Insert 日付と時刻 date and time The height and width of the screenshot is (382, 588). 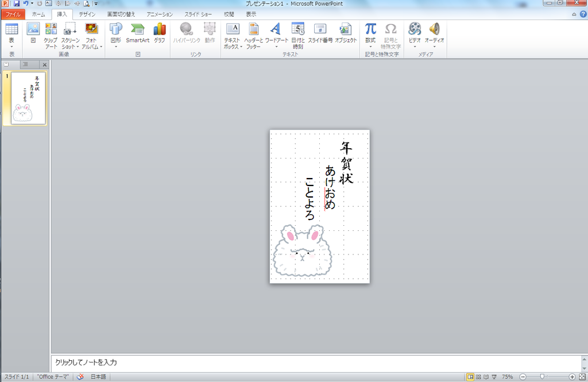pyautogui.click(x=298, y=35)
